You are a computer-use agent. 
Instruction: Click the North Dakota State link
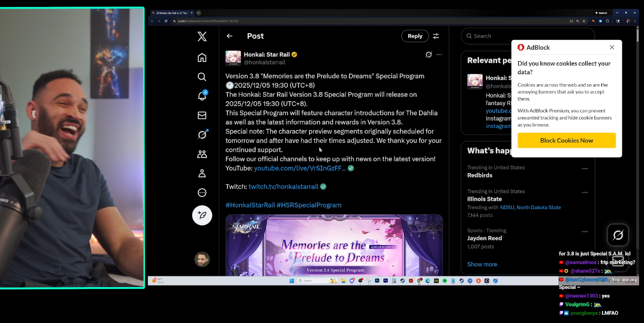tap(538, 207)
